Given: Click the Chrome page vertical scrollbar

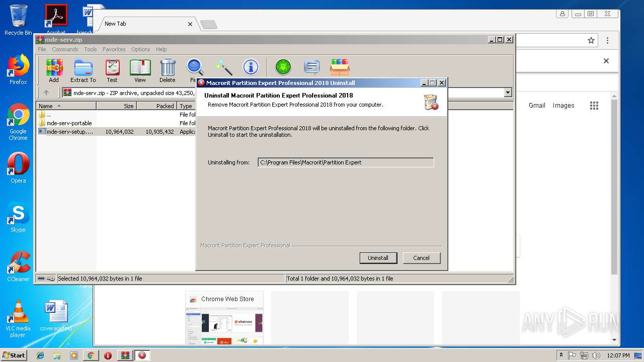Looking at the screenshot, I should pyautogui.click(x=614, y=186).
